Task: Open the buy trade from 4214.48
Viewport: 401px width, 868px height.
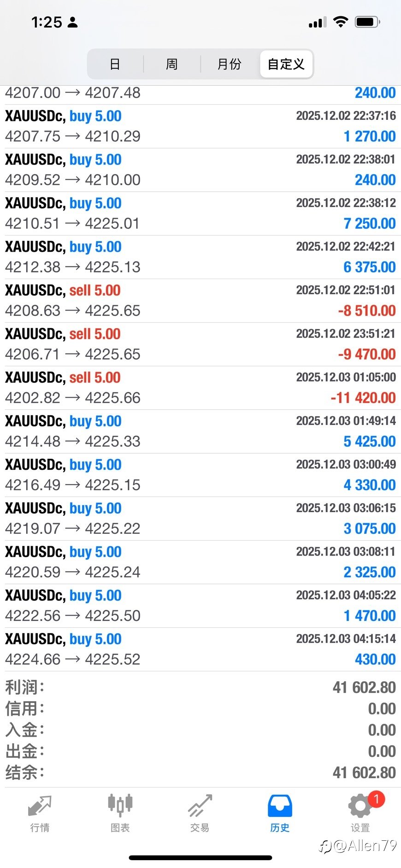Action: click(x=200, y=431)
